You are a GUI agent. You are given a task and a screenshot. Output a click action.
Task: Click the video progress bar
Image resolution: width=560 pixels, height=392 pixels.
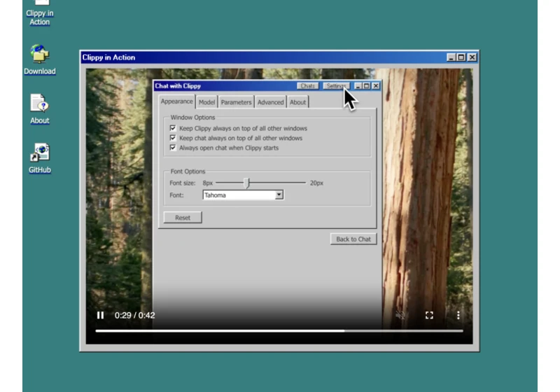pyautogui.click(x=279, y=331)
